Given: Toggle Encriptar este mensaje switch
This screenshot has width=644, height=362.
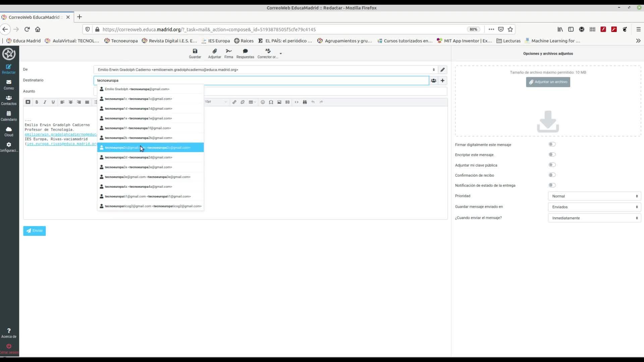Looking at the screenshot, I should tap(552, 155).
